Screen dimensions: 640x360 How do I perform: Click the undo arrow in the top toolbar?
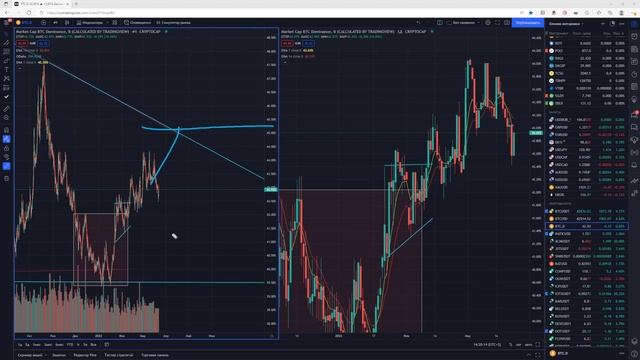click(x=418, y=23)
